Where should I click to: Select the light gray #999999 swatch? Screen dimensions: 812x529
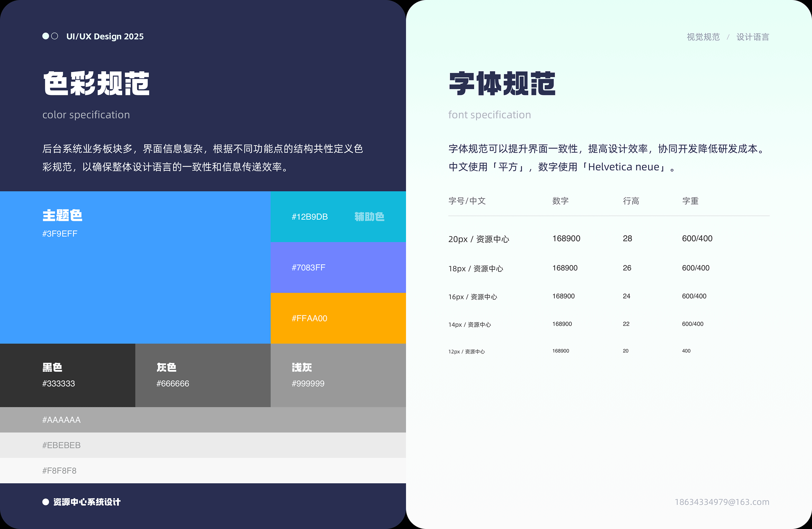[x=338, y=375]
